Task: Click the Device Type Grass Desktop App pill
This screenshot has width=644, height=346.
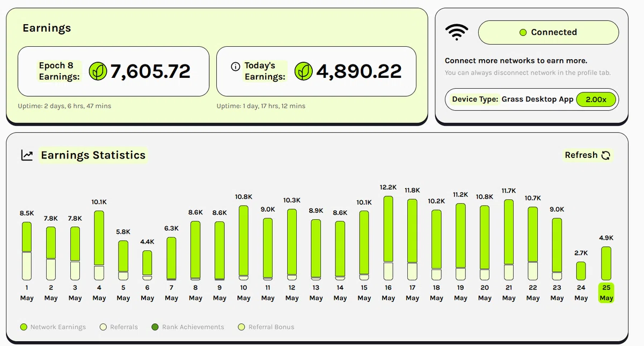Action: point(532,99)
